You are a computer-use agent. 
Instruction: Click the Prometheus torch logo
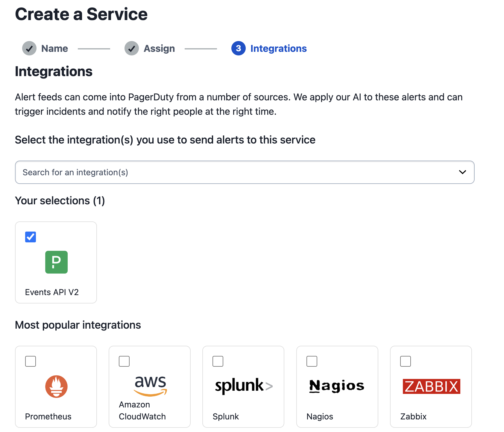point(56,386)
